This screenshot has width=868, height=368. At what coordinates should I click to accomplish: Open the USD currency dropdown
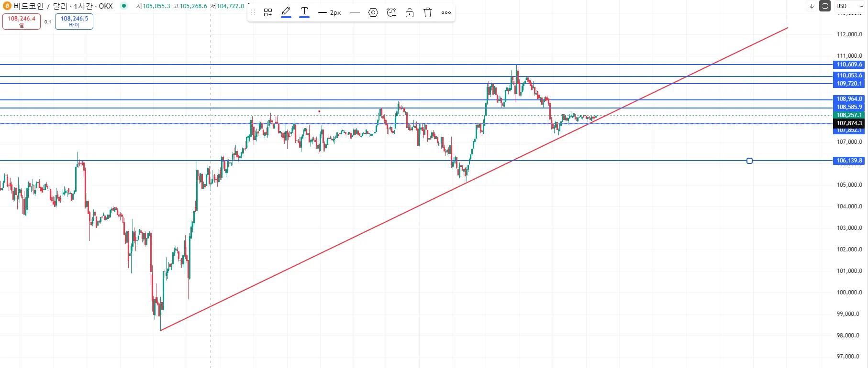850,6
